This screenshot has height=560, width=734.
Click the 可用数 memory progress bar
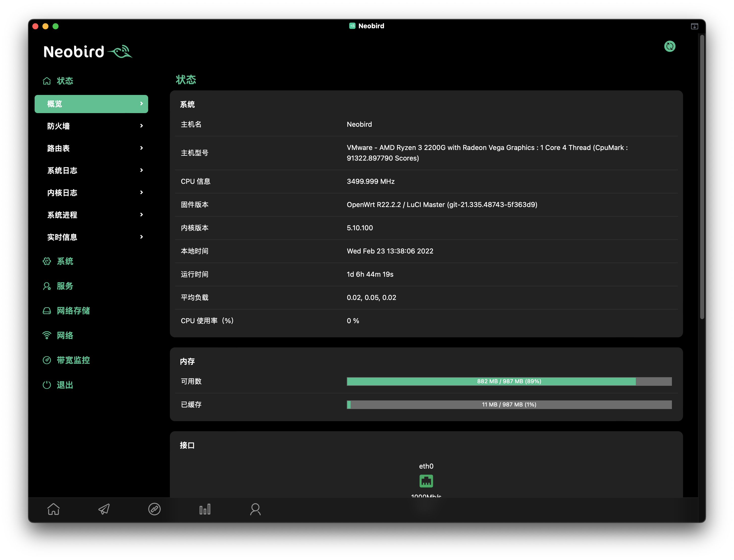click(509, 381)
